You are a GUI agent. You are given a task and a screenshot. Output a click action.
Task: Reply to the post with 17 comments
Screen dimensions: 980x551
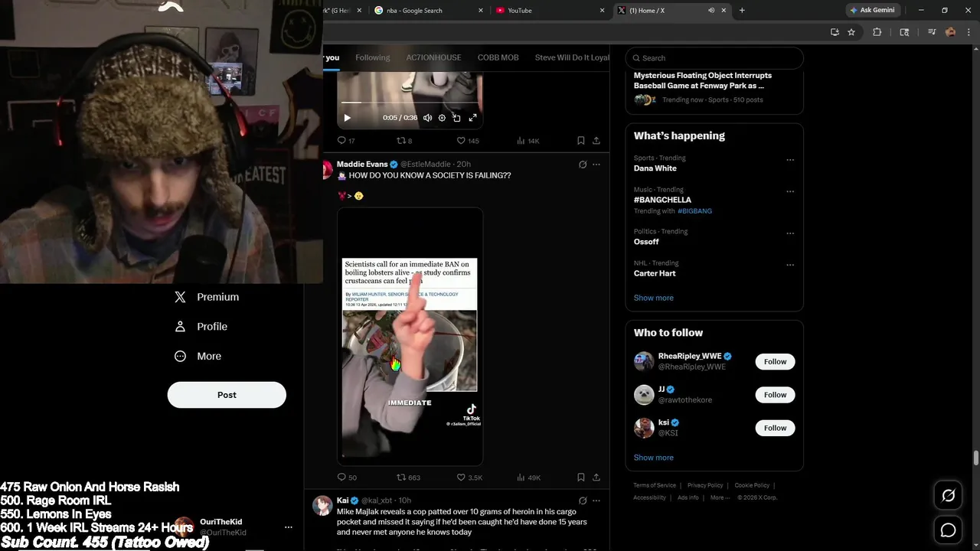[x=346, y=141]
